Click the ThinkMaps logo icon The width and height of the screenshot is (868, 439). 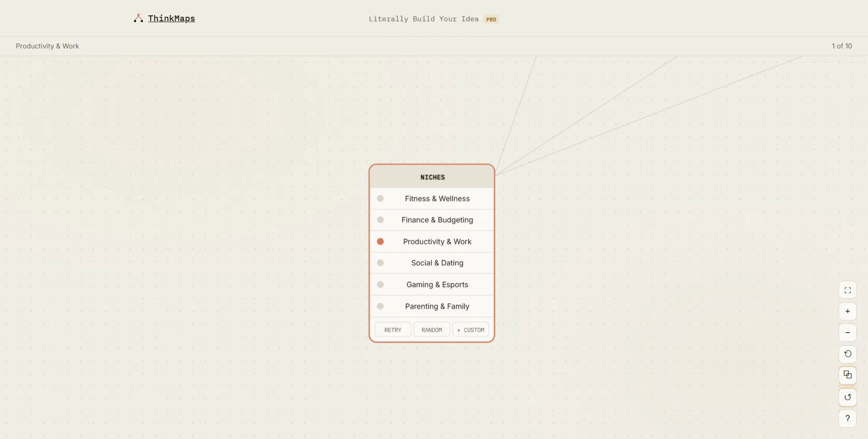[138, 18]
